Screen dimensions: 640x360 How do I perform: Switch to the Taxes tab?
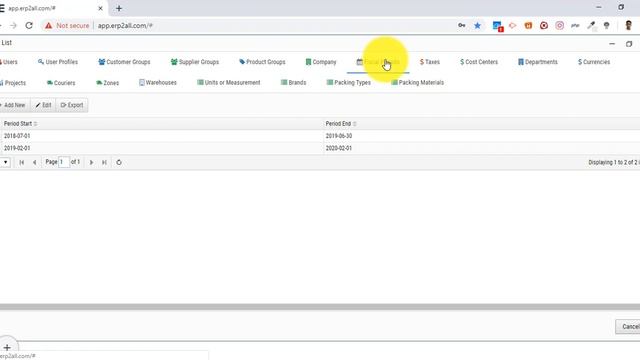(429, 62)
